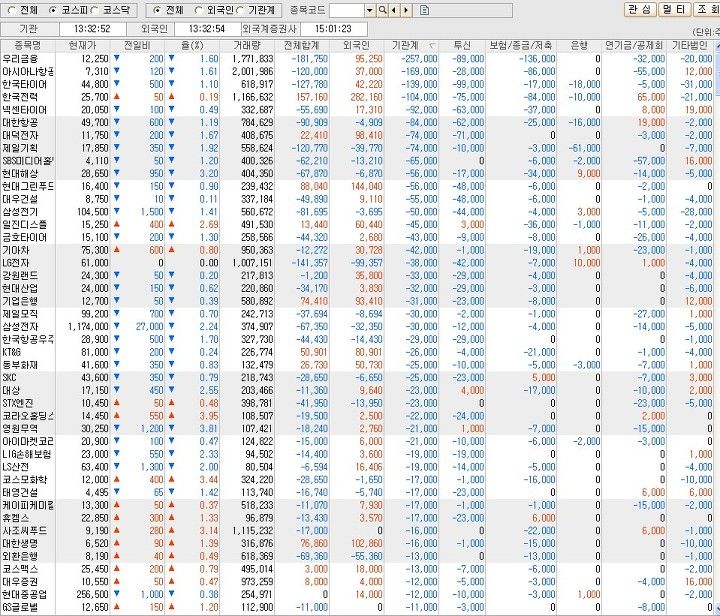Image resolution: width=720 pixels, height=616 pixels.
Task: Open the 종목코드 dropdown arrow
Action: coord(370,10)
